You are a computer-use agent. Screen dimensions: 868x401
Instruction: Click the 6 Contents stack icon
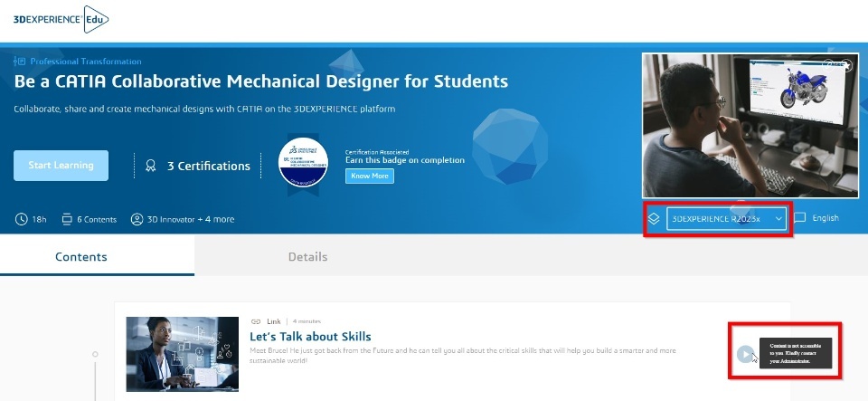[x=67, y=219]
